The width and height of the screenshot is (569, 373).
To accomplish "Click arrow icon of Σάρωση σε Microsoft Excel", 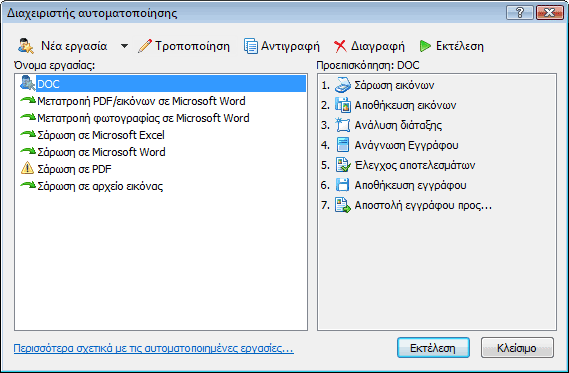I will point(28,134).
